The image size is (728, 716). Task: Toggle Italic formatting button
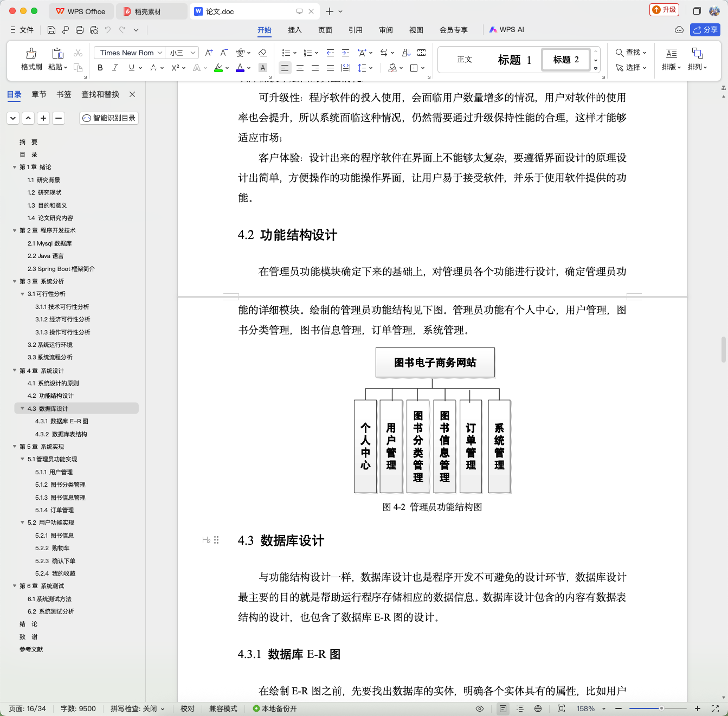(x=115, y=68)
